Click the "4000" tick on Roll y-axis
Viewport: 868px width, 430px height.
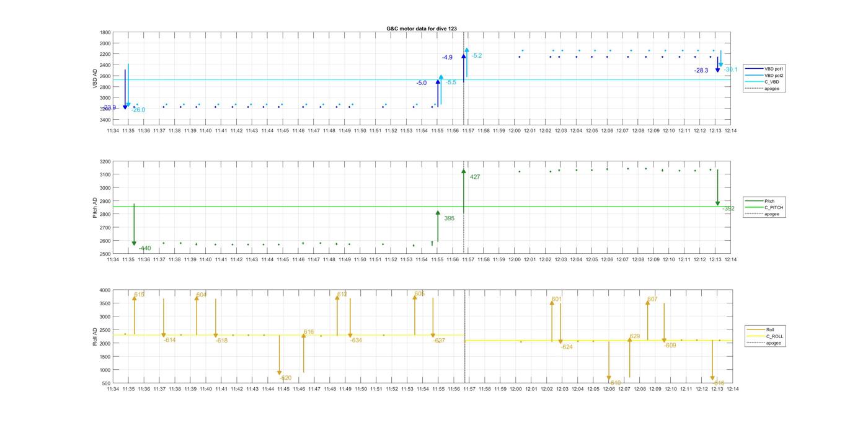(x=105, y=290)
